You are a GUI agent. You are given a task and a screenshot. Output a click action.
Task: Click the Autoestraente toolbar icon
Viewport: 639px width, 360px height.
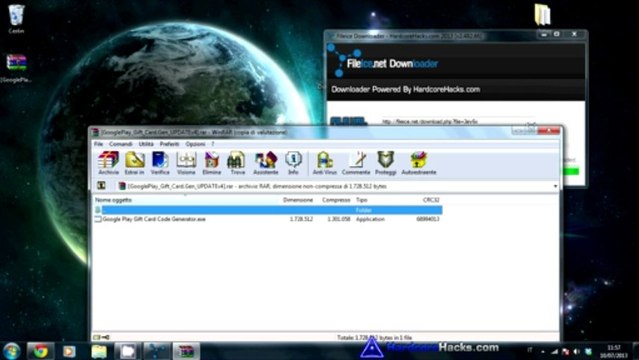(x=419, y=163)
